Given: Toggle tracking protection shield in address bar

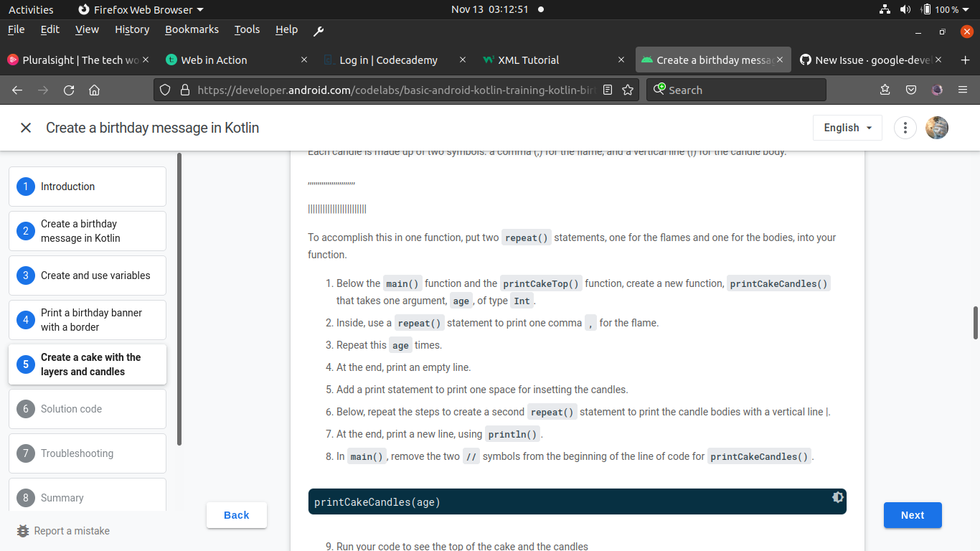Looking at the screenshot, I should click(x=165, y=90).
